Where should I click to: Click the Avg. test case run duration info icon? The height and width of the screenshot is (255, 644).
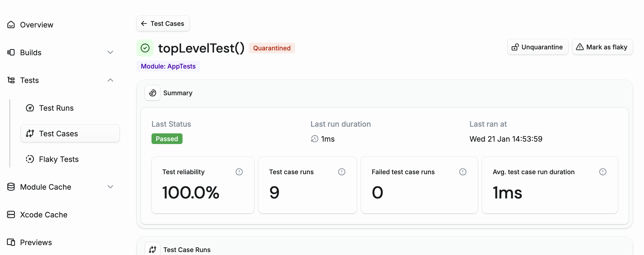603,172
